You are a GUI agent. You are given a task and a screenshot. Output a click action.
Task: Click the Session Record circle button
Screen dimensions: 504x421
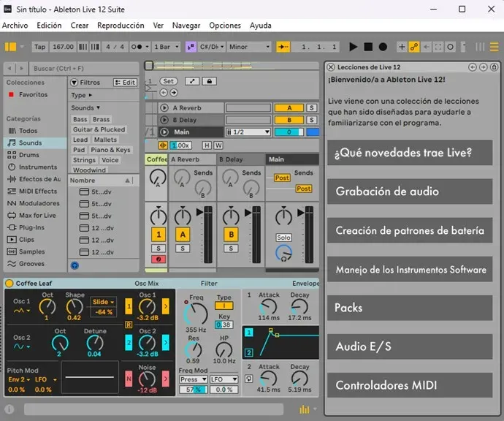(x=451, y=47)
